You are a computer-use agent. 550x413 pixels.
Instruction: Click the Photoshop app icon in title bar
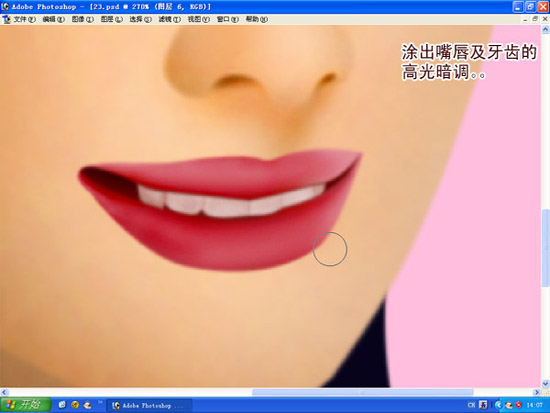click(5, 6)
